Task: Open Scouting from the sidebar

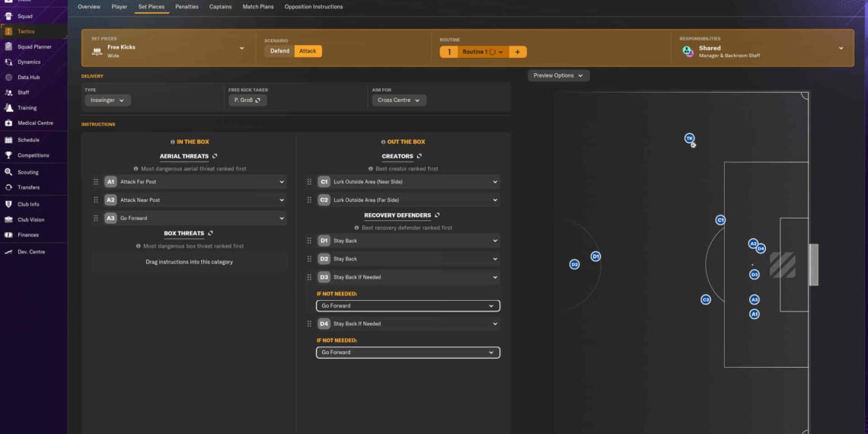Action: click(x=27, y=172)
